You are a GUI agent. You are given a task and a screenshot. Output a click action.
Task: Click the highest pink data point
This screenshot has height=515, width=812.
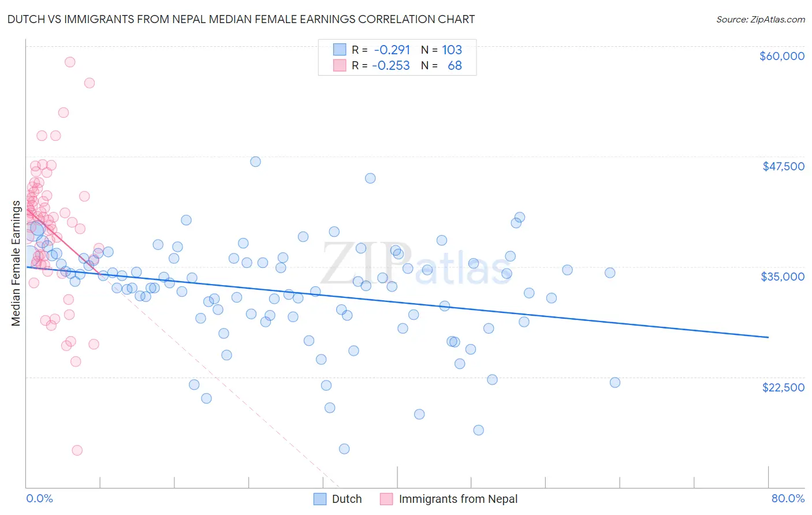pos(70,62)
